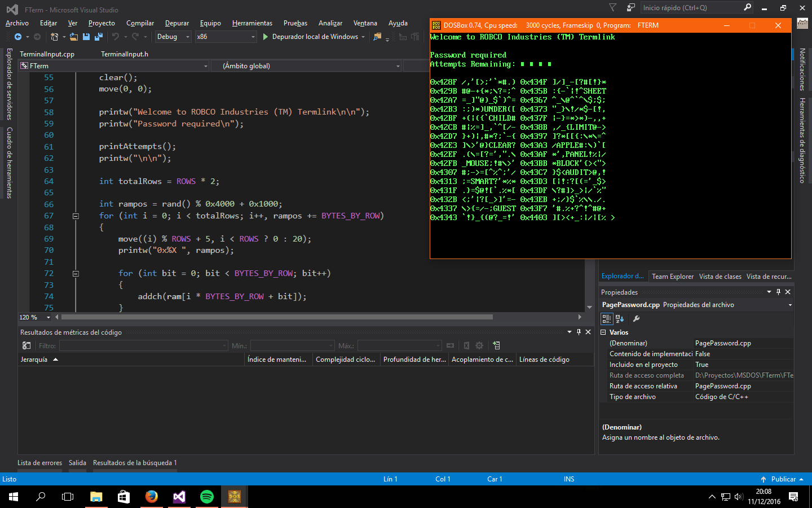Open the Windows action center icon

point(793,497)
